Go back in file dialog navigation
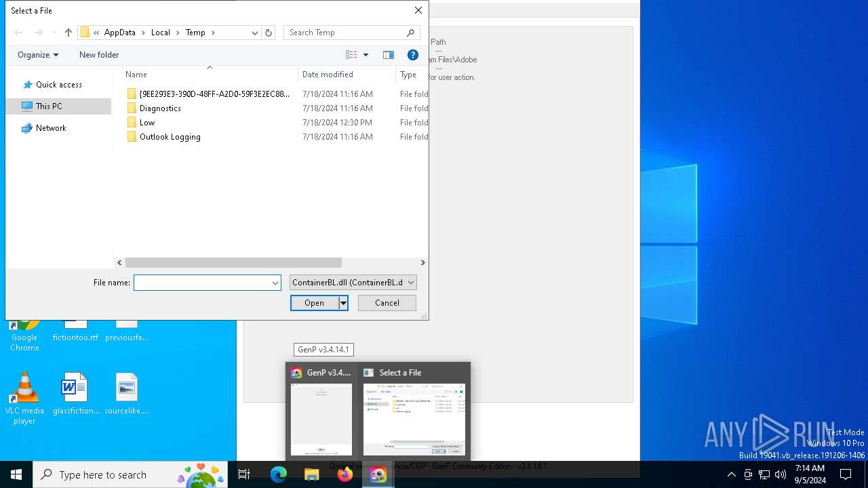 [19, 33]
